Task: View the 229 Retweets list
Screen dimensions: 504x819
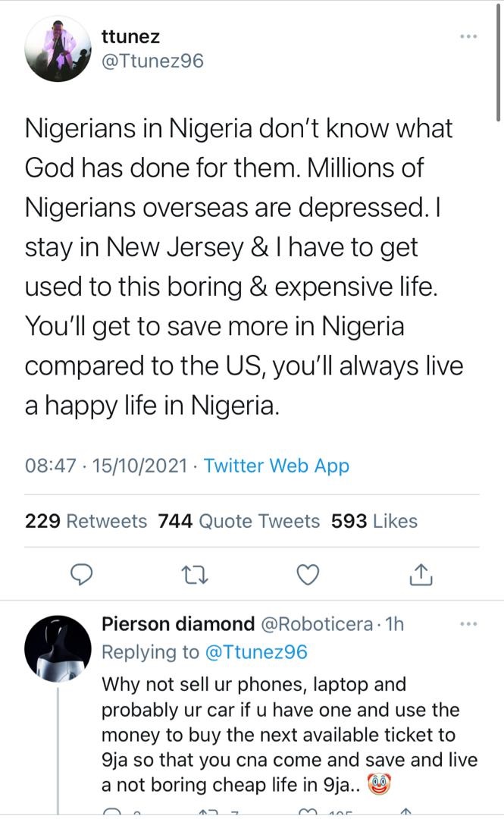Action: [86, 521]
